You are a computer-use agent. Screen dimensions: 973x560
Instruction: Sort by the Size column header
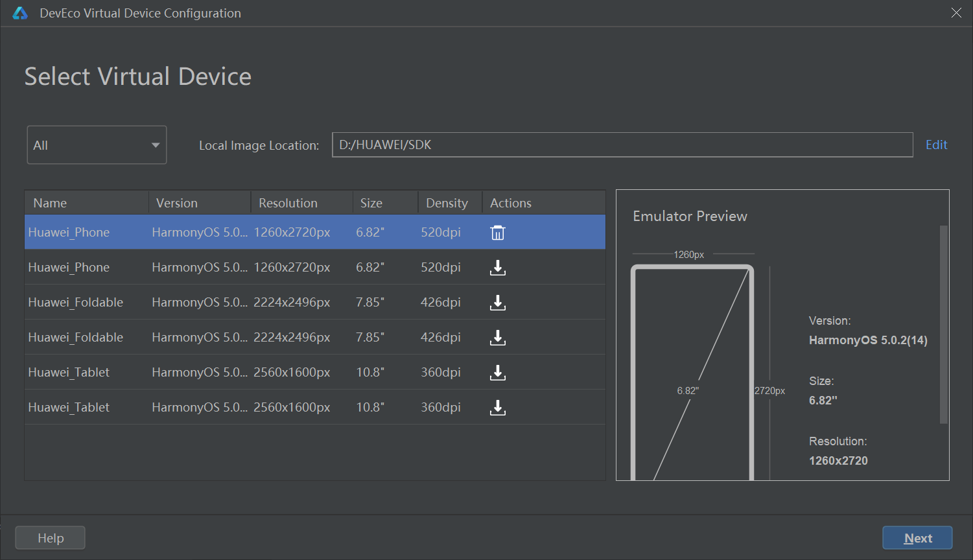pyautogui.click(x=386, y=203)
